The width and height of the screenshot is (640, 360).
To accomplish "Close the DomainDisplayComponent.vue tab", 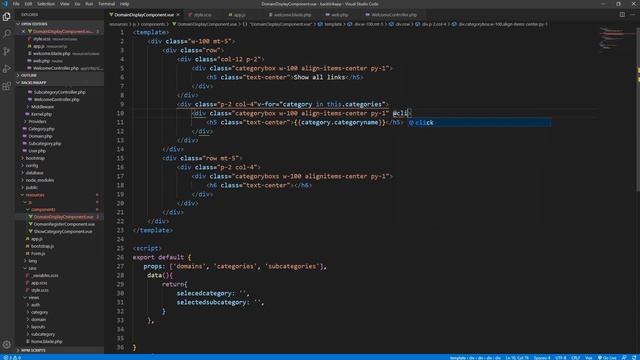I will [178, 15].
